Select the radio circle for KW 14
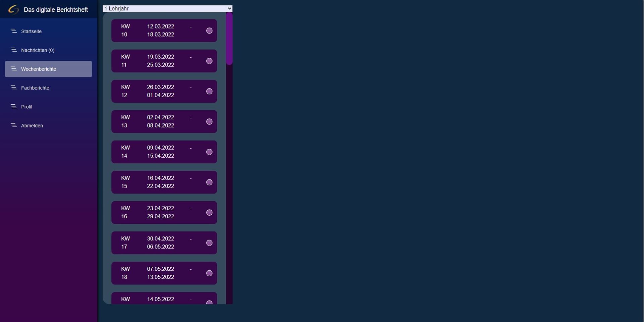This screenshot has height=322, width=644. tap(209, 152)
